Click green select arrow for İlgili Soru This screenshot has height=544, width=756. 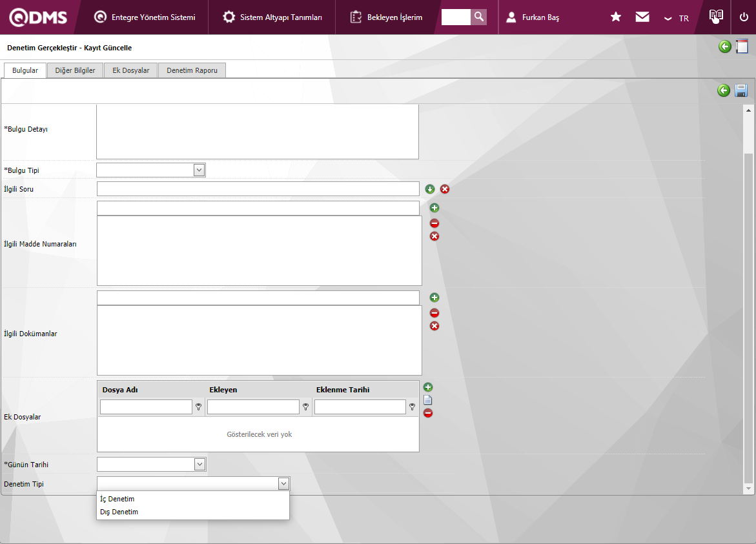point(430,189)
